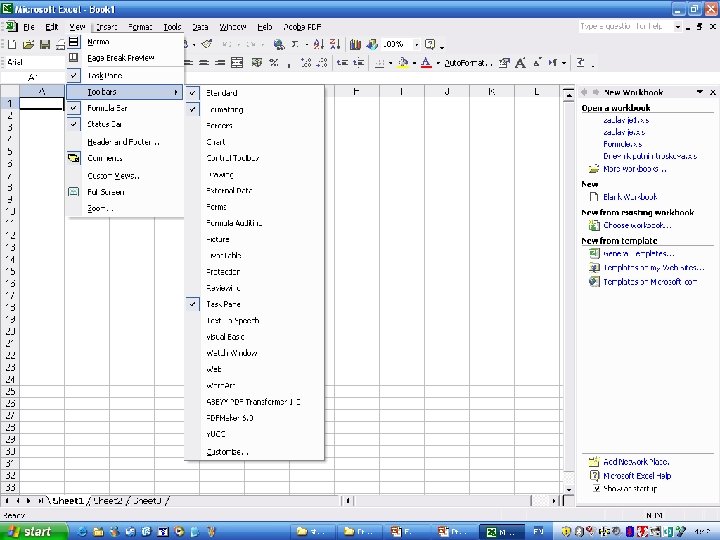Click the New workbook toolbar icon
720x540 pixels.
pyautogui.click(x=12, y=44)
